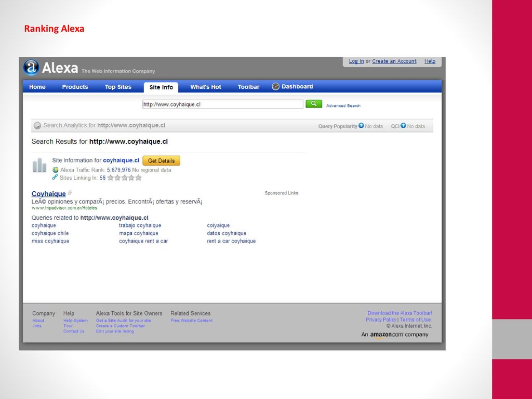Viewport: 532px width, 399px height.
Task: Open the Products tab
Action: 75,87
